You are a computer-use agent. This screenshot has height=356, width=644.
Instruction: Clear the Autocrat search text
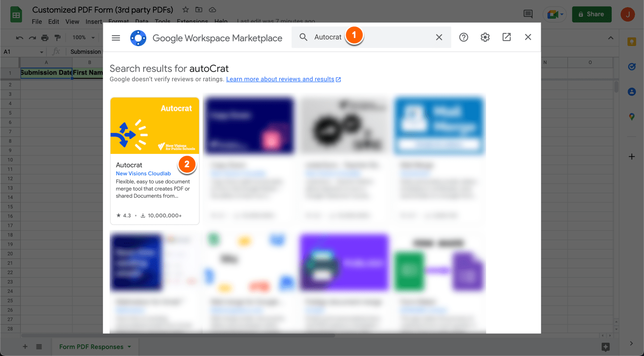[x=439, y=38]
